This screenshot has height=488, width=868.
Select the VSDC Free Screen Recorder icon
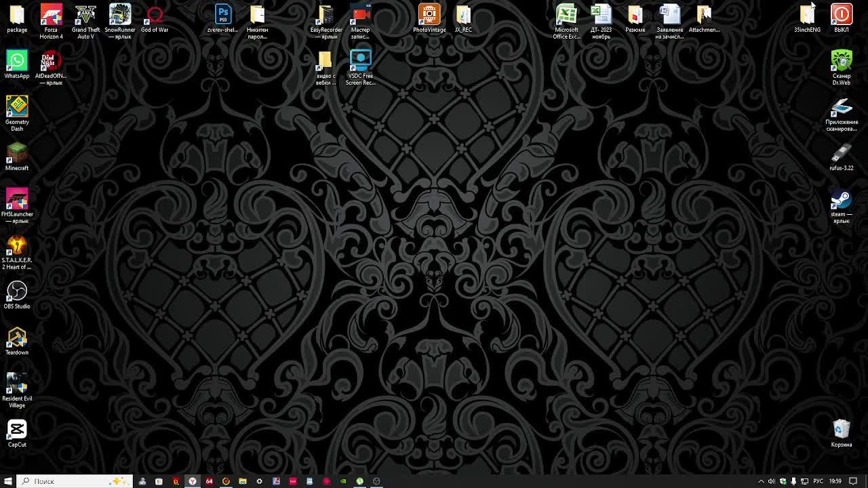click(360, 67)
